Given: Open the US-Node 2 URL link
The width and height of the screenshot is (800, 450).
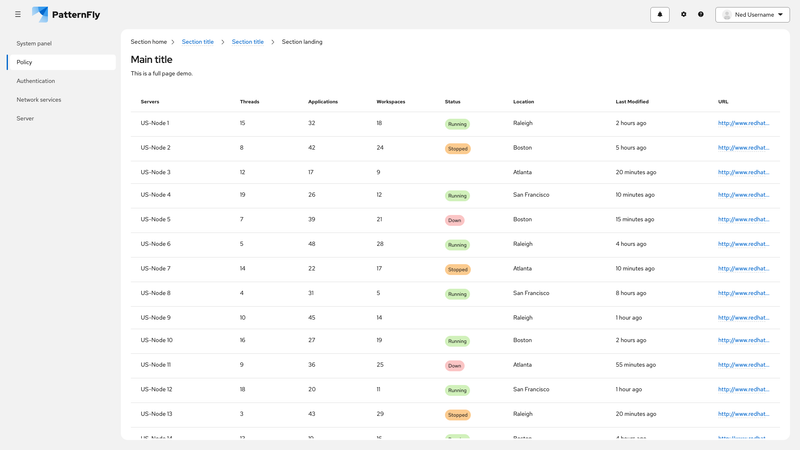Looking at the screenshot, I should click(x=743, y=147).
